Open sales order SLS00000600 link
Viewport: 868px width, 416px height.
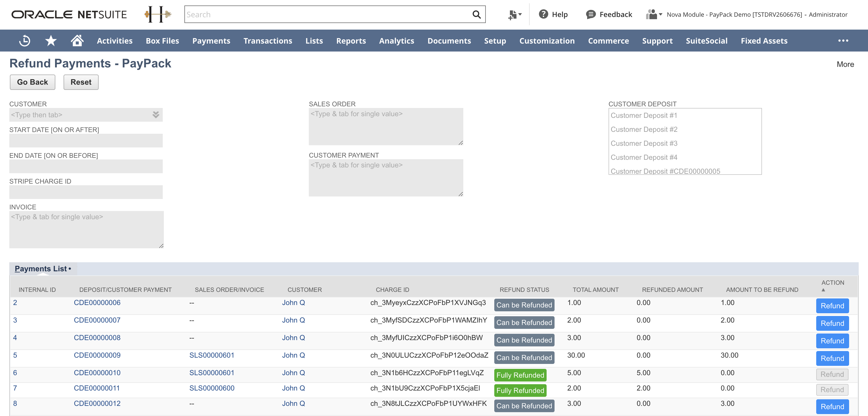click(x=212, y=388)
